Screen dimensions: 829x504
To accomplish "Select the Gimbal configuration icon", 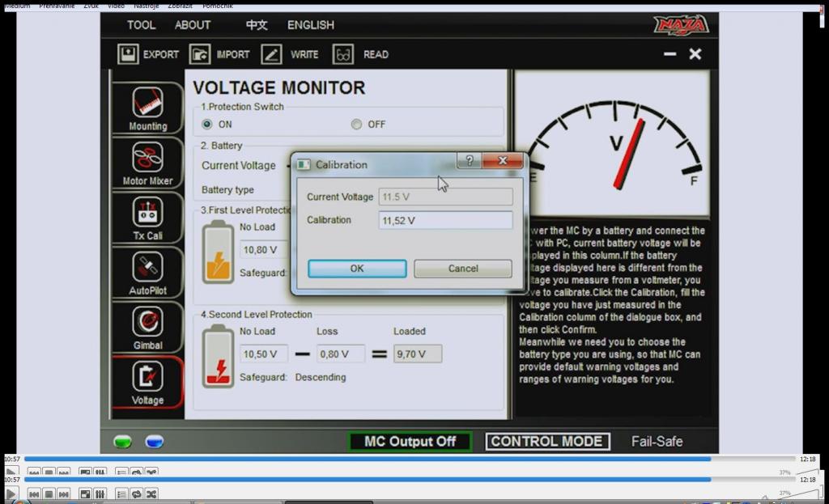I will coord(147,327).
